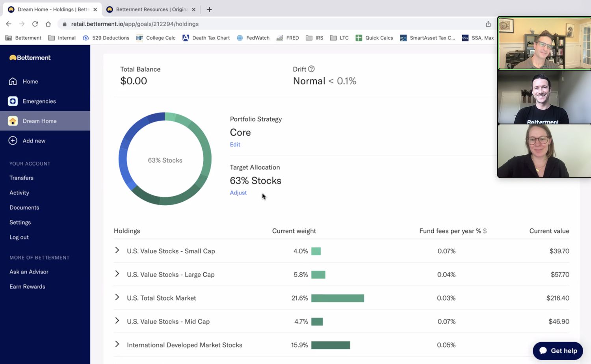This screenshot has height=364, width=591.
Task: Click Log out
Action: coord(19,237)
